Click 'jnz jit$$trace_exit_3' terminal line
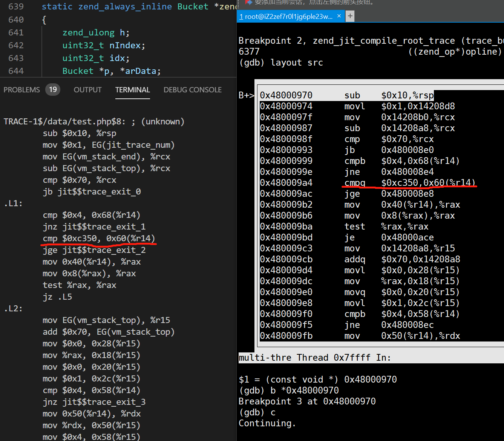The width and height of the screenshot is (504, 441). click(94, 402)
